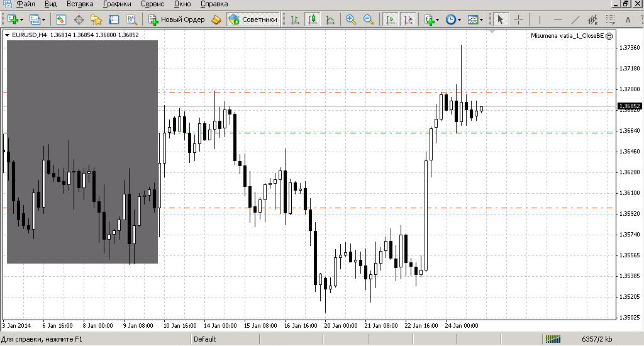Restore the chart window size
644x346 pixels.
[626, 4]
